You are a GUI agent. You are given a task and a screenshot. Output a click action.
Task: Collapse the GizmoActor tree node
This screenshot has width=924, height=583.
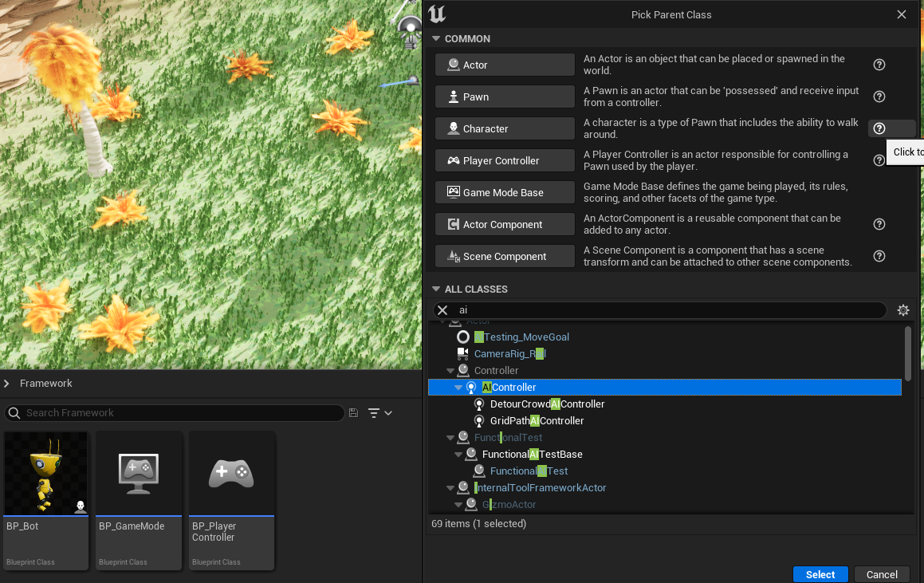click(x=458, y=505)
